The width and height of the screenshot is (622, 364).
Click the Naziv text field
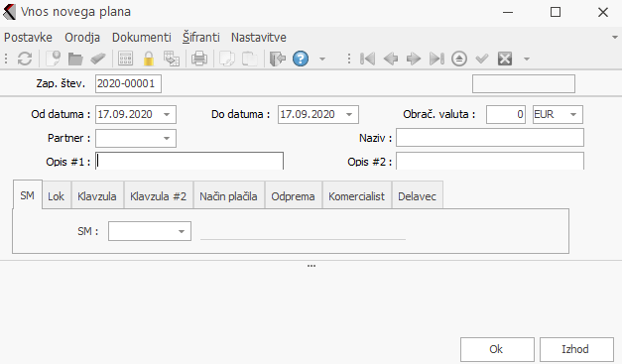[x=490, y=138]
